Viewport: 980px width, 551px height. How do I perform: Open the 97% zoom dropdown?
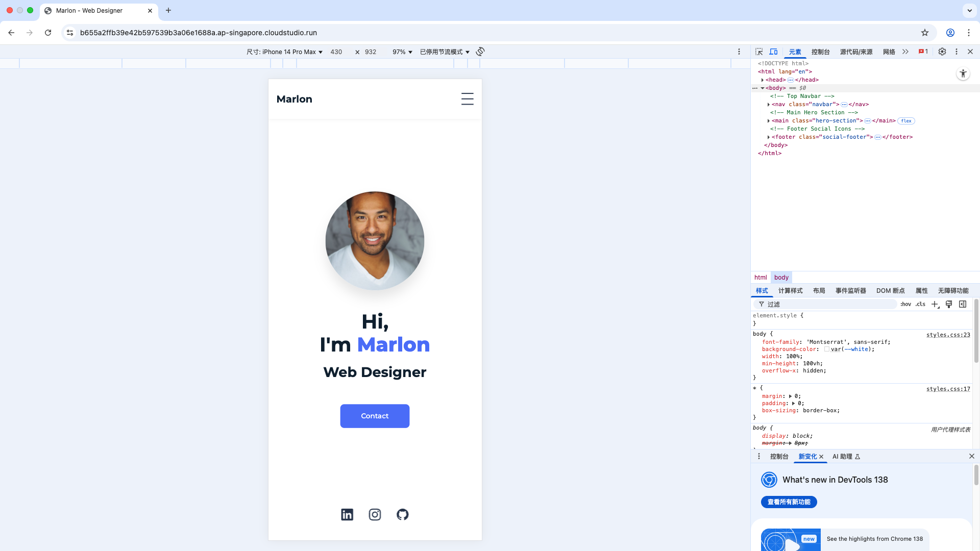coord(402,52)
